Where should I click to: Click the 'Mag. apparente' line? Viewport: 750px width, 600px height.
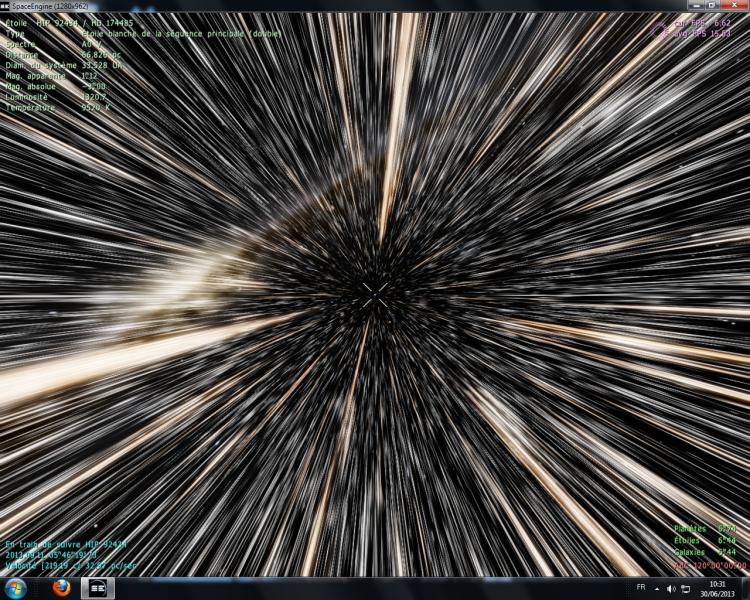(x=52, y=76)
